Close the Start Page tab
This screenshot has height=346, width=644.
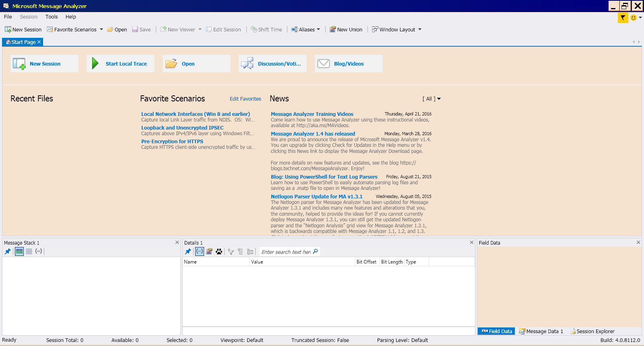[39, 42]
